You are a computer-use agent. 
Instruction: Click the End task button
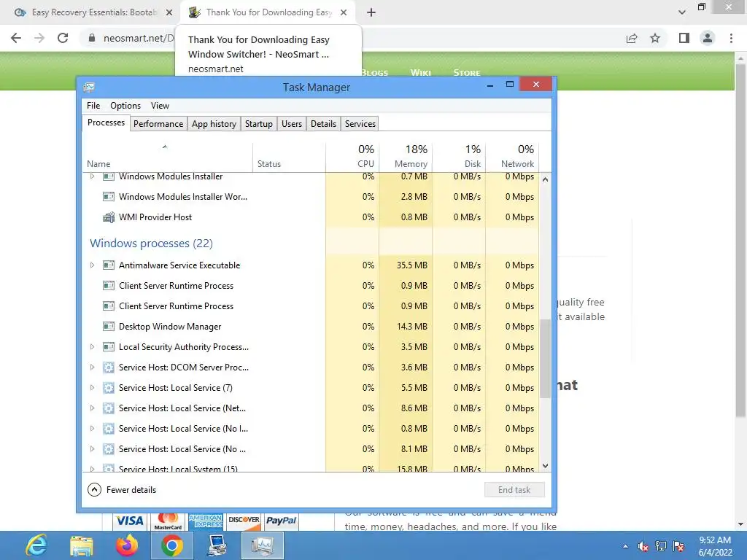(514, 490)
